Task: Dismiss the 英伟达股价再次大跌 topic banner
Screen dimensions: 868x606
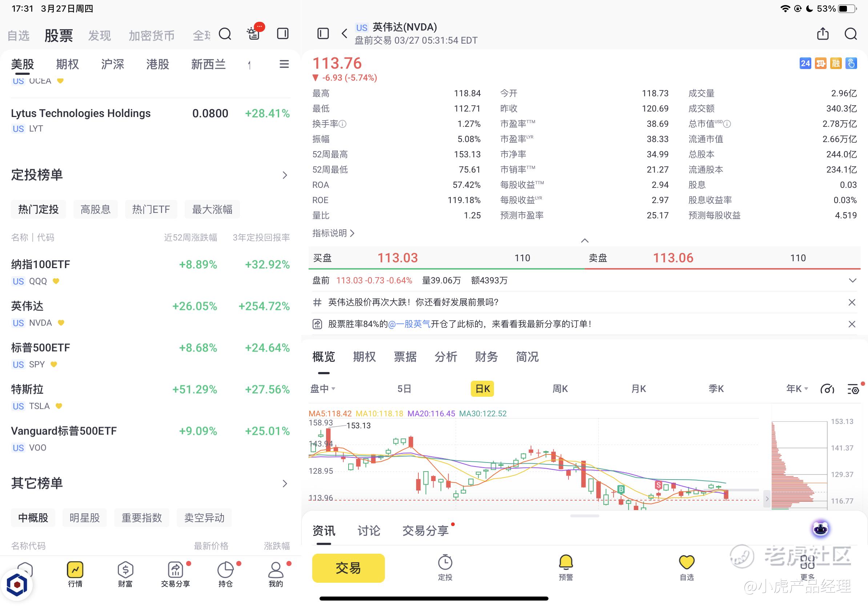Action: (852, 302)
